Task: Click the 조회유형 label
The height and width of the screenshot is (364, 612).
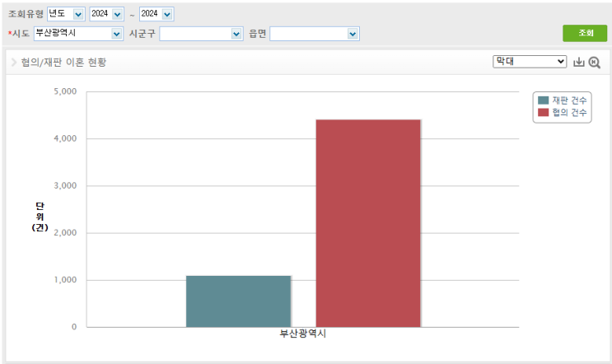Action: point(26,14)
